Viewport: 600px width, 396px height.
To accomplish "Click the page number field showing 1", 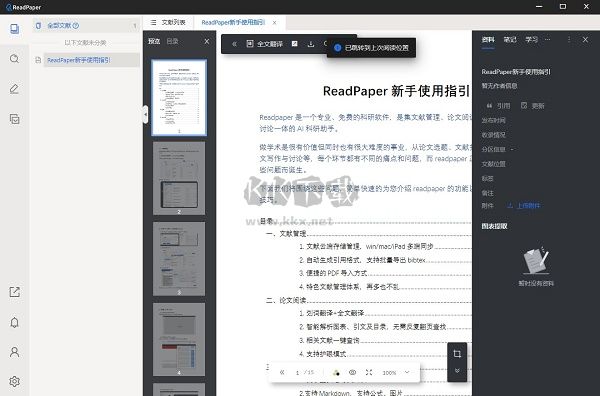I will coord(298,373).
